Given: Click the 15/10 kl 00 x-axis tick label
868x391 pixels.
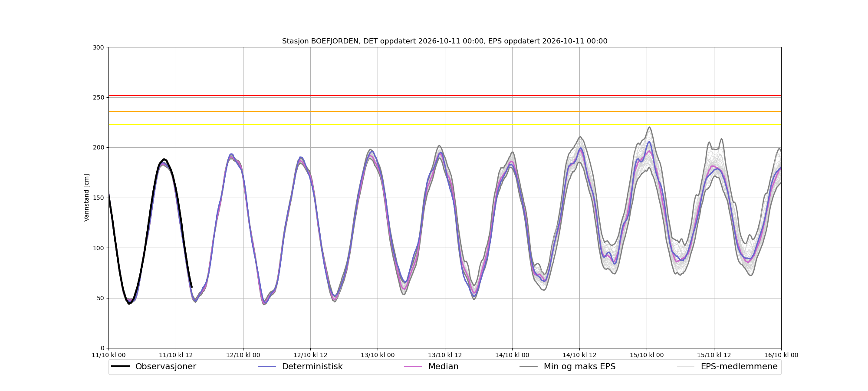Looking at the screenshot, I should point(647,355).
